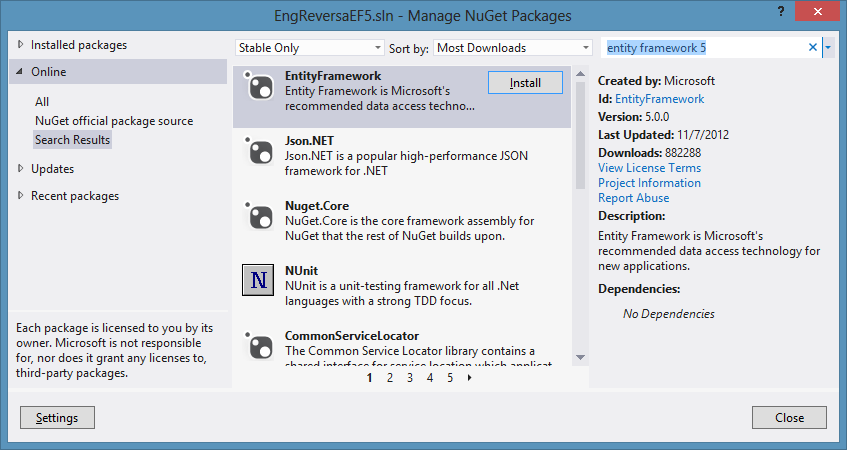
Task: Click the search field with entity framework 5
Action: pos(703,48)
